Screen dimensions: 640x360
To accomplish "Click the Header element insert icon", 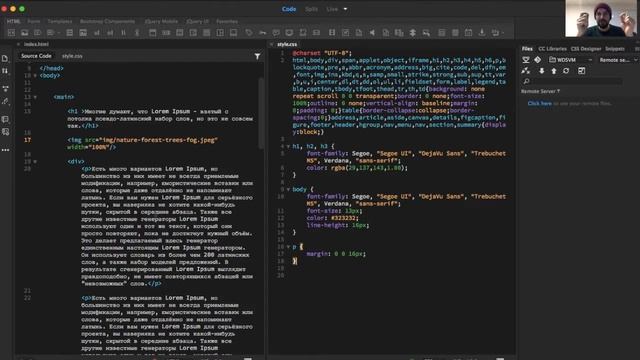I will pos(152,33).
